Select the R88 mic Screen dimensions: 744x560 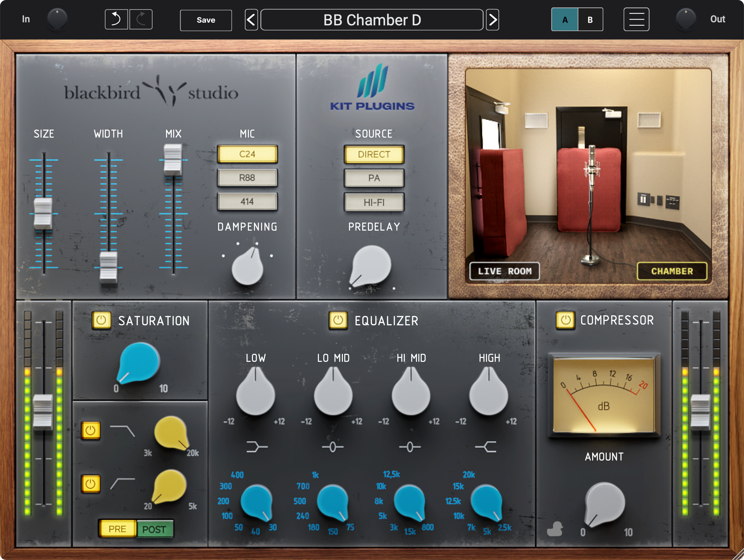[x=247, y=178]
